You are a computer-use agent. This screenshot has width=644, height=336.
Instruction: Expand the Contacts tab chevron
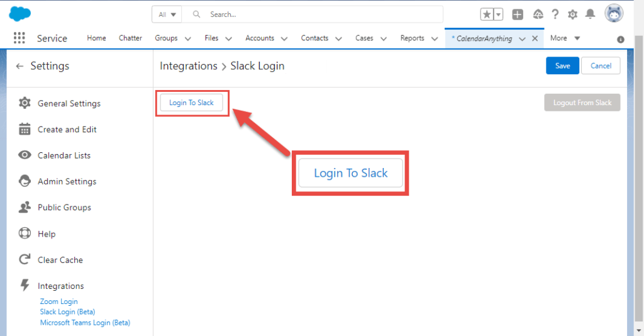pyautogui.click(x=338, y=38)
